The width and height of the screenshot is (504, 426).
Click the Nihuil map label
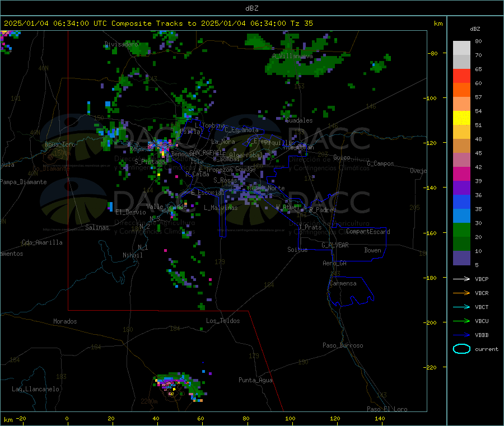point(132,255)
